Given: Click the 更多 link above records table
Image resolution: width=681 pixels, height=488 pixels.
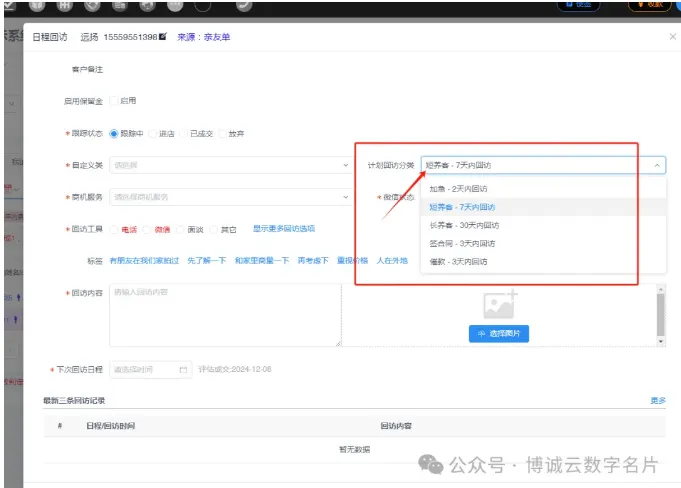Looking at the screenshot, I should tap(657, 401).
